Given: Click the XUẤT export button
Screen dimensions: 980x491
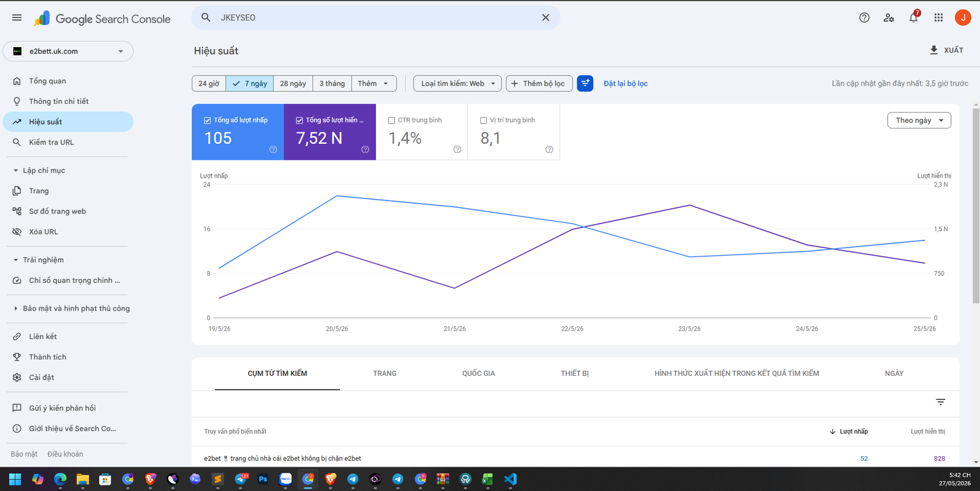Looking at the screenshot, I should tap(946, 50).
